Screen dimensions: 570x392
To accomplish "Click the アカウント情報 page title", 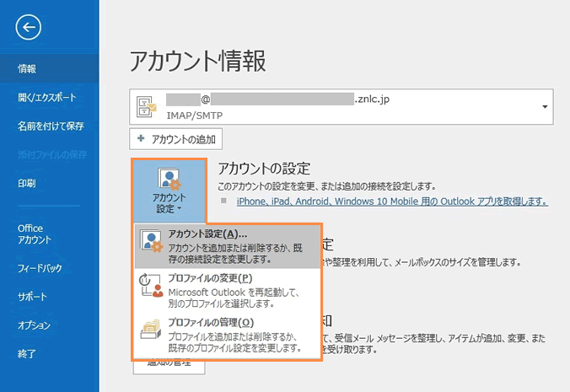I will coord(198,61).
